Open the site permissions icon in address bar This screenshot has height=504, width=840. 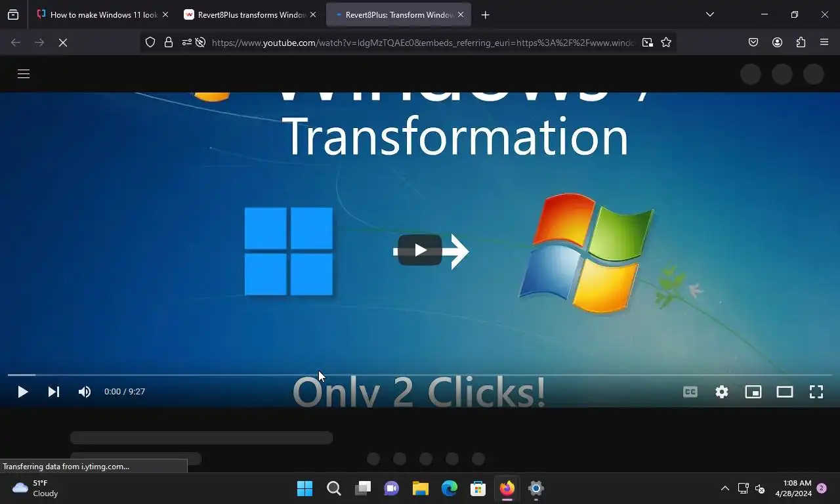coord(186,43)
